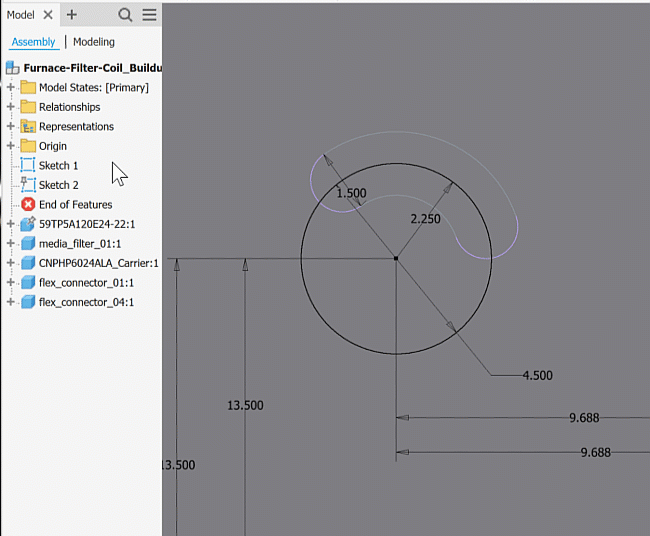Add a new browser panel with plus
650x536 pixels.
72,15
